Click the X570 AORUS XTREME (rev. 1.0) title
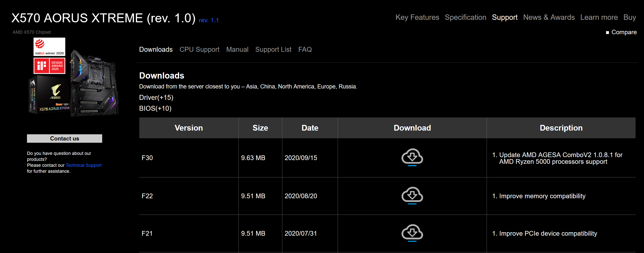This screenshot has height=253, width=644. click(x=103, y=18)
